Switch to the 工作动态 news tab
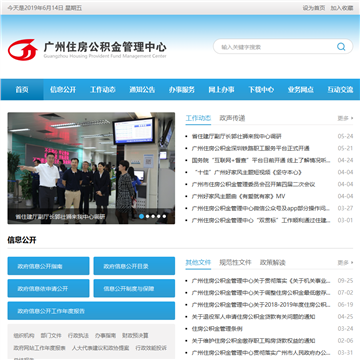 coord(198,118)
